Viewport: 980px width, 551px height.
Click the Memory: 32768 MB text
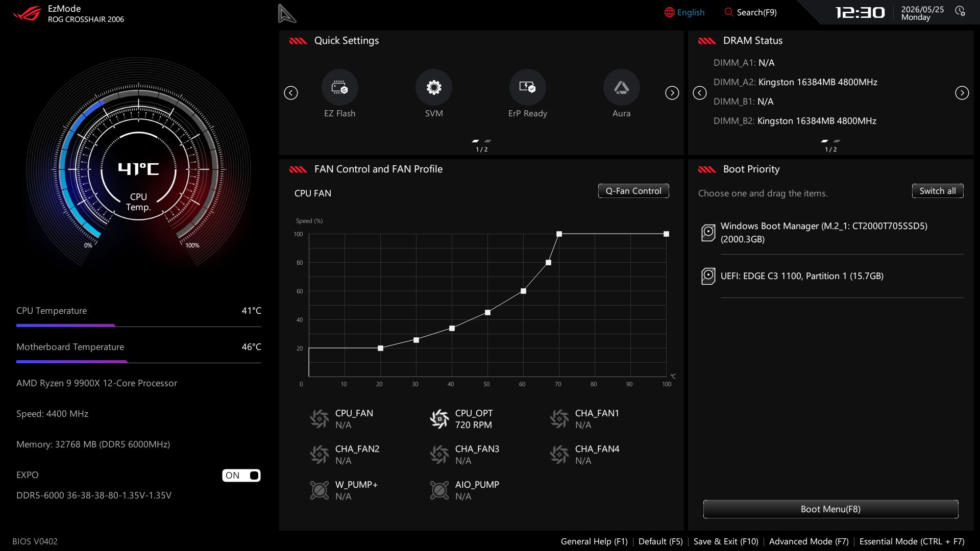coord(93,444)
